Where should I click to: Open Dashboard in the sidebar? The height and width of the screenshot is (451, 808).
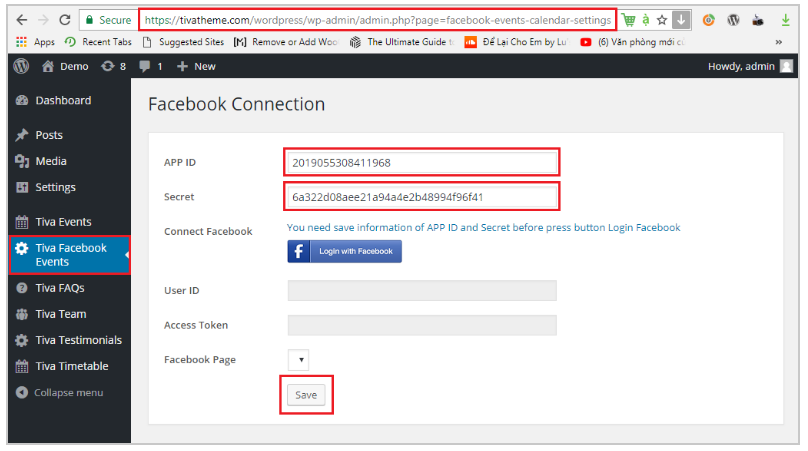70,101
